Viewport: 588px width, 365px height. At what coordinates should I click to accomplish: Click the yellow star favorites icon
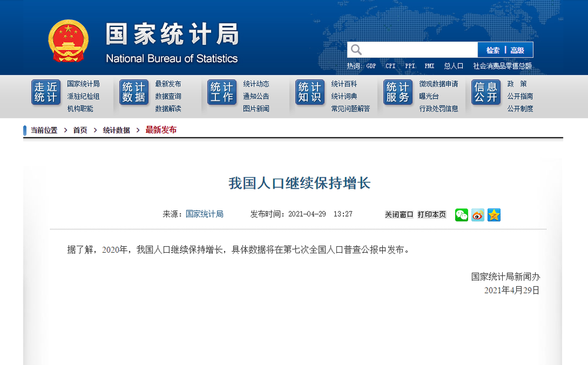click(494, 215)
